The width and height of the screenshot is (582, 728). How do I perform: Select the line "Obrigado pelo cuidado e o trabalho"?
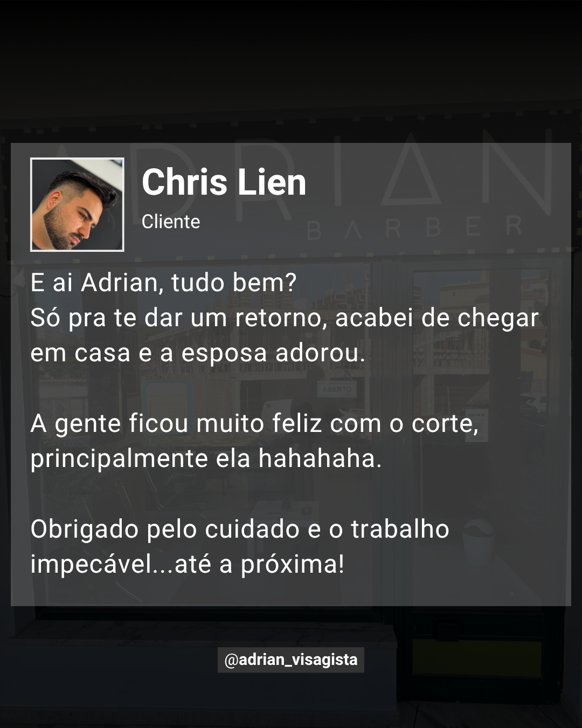240,529
